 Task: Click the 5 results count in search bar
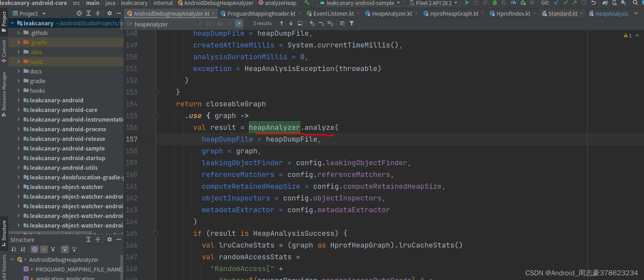tap(262, 24)
